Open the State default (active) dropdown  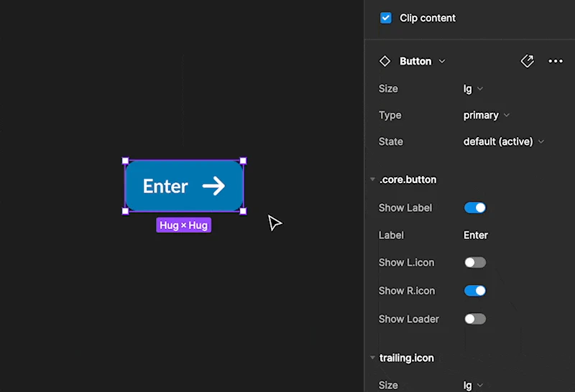click(504, 141)
